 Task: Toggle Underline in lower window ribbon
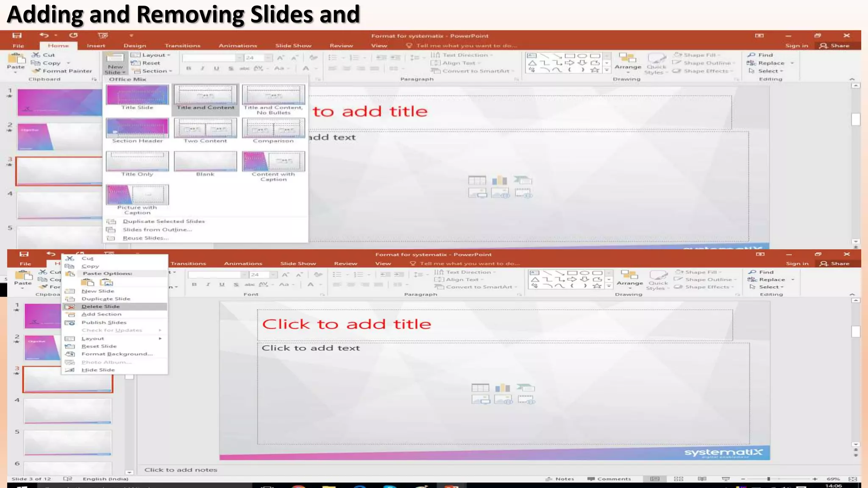pos(222,284)
